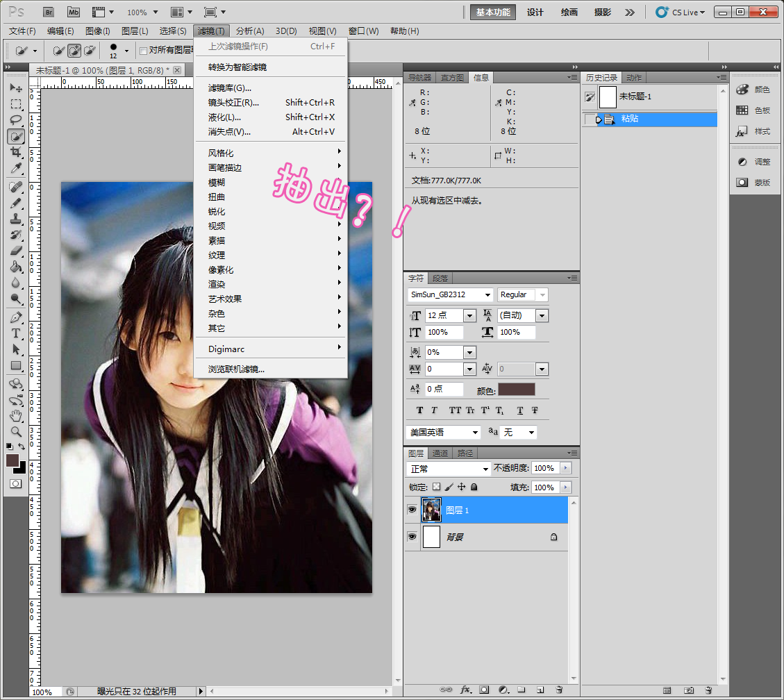
Task: Switch to the 绘画 workspace
Action: pyautogui.click(x=569, y=12)
